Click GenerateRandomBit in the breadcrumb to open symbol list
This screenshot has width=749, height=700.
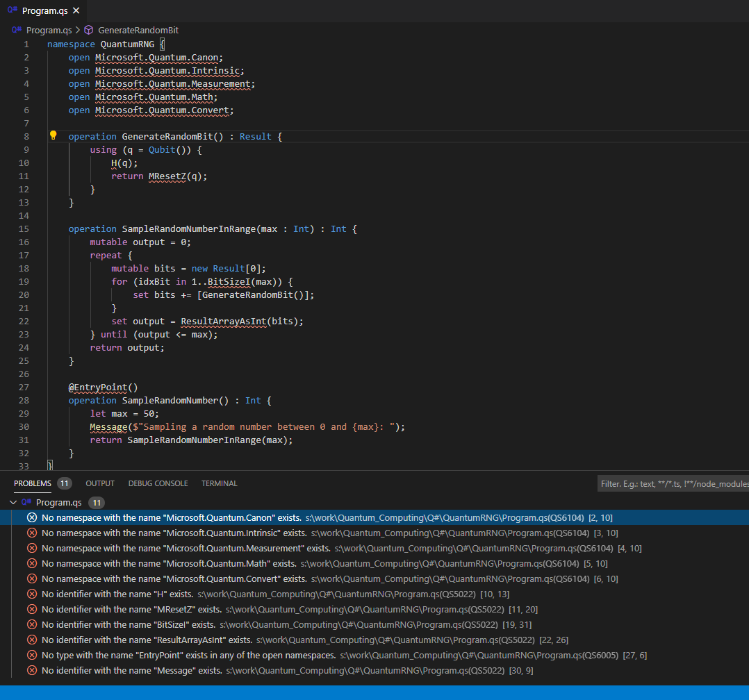[x=137, y=30]
